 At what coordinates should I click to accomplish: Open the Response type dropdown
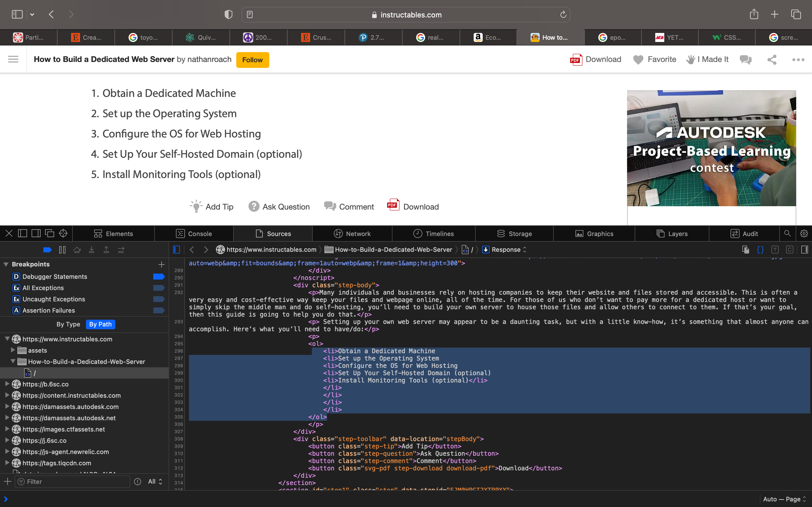[x=505, y=250]
